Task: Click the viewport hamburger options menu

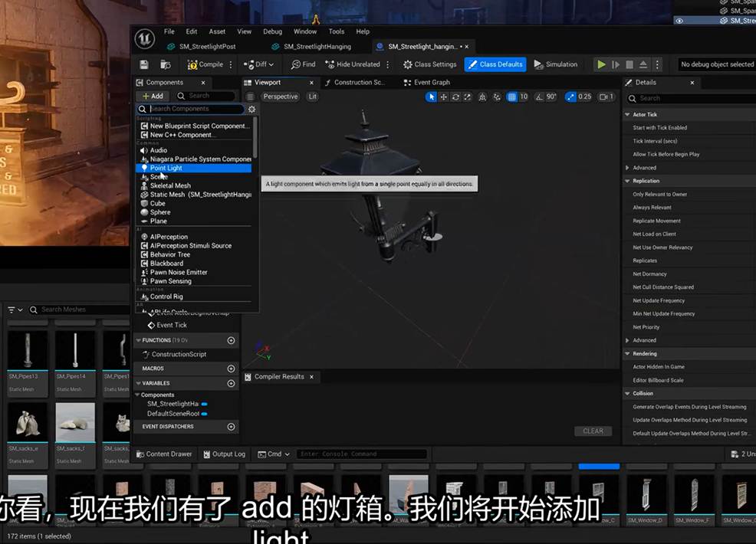Action: click(250, 97)
